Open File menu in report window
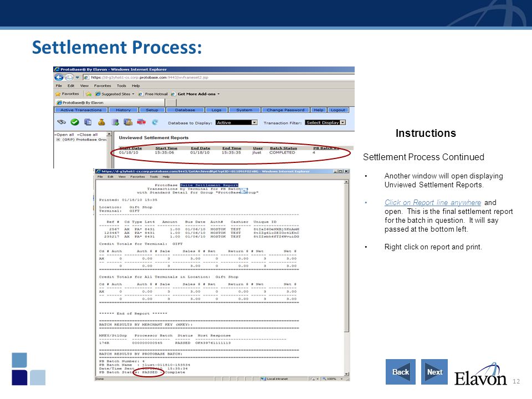Image resolution: width=532 pixels, height=399 pixels. 100,177
